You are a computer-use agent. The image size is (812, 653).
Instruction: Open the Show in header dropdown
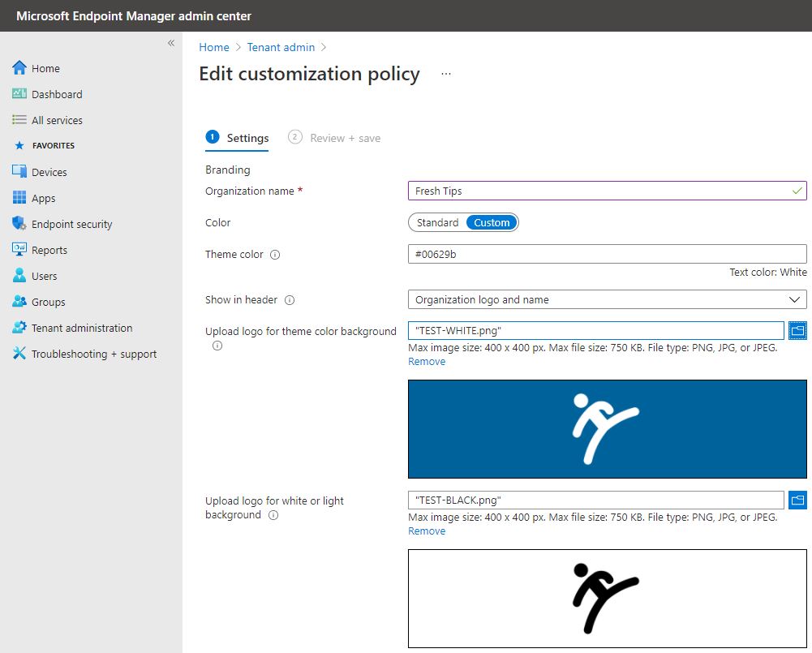[x=607, y=300]
